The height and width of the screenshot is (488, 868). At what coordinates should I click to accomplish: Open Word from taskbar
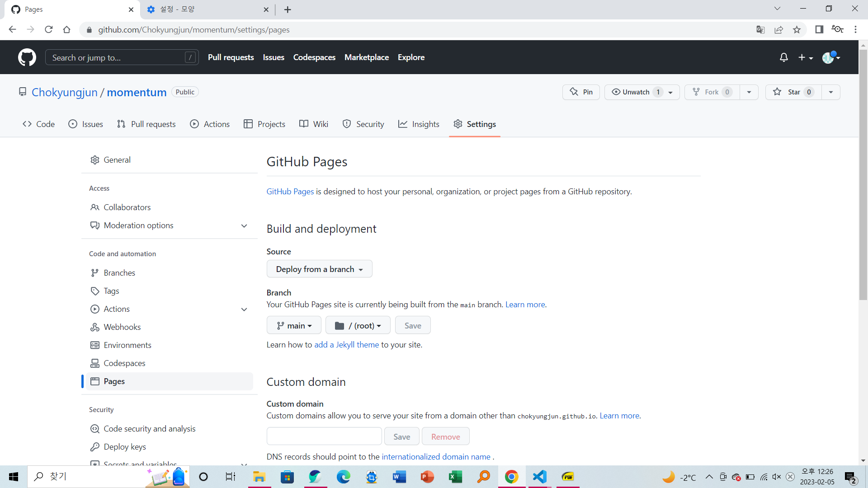pyautogui.click(x=400, y=477)
